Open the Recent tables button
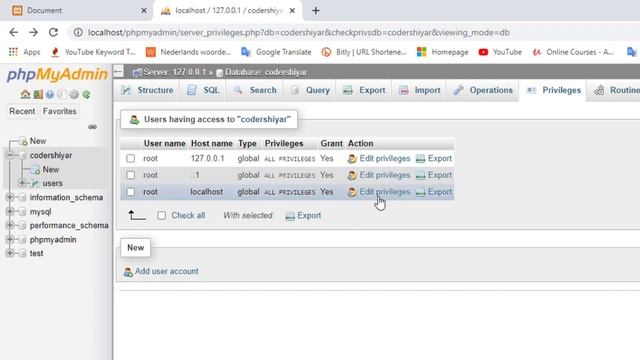Screen dimensions: 640x360 pos(22,111)
